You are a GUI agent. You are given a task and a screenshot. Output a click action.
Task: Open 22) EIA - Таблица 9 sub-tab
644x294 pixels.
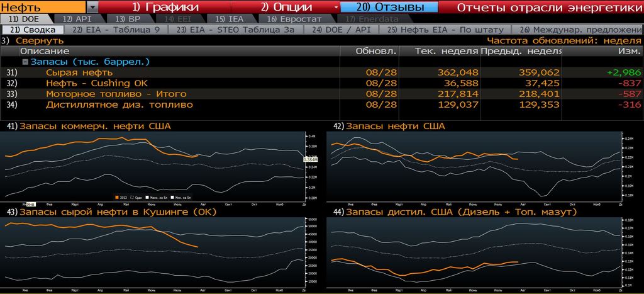[116, 30]
